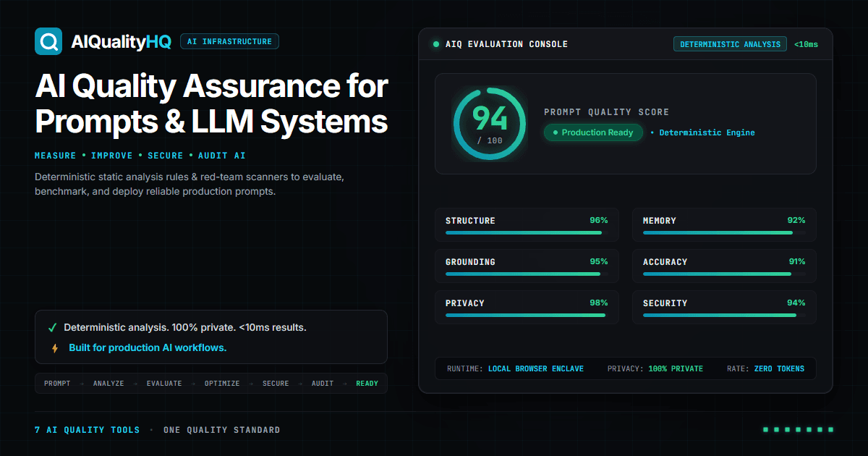Viewport: 868px width, 456px height.
Task: Click the Structure progress bar
Action: (x=527, y=233)
